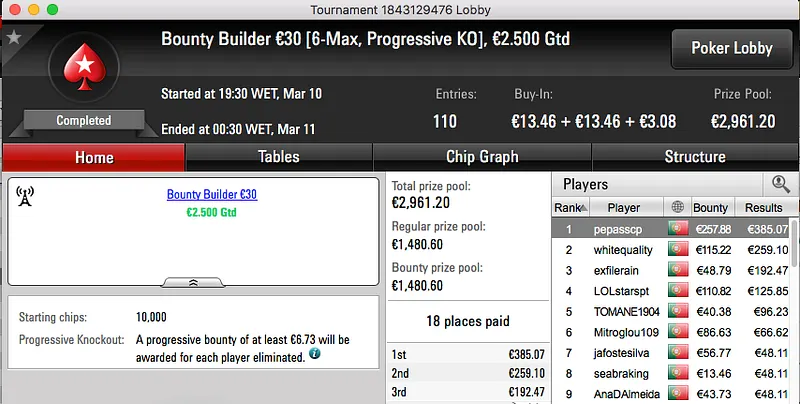The height and width of the screenshot is (404, 800).
Task: Open the Structure tab
Action: point(695,157)
